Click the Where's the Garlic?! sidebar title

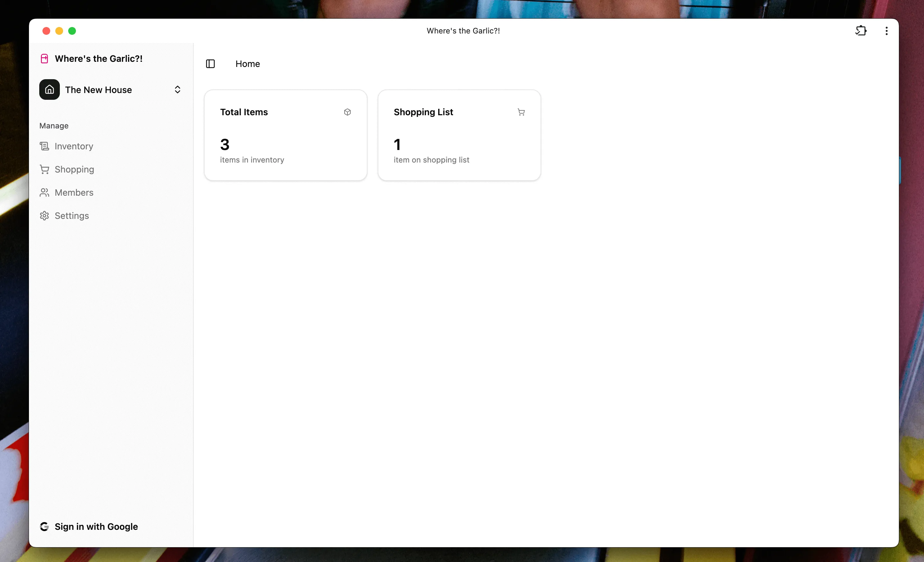[99, 59]
